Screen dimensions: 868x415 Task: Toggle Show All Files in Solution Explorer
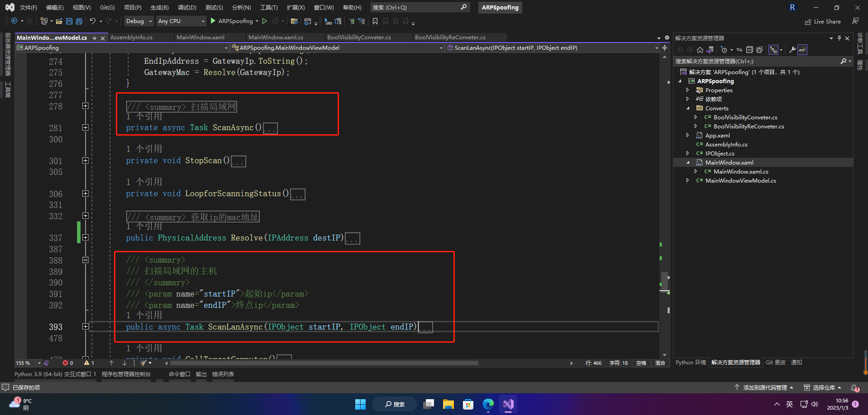(759, 50)
